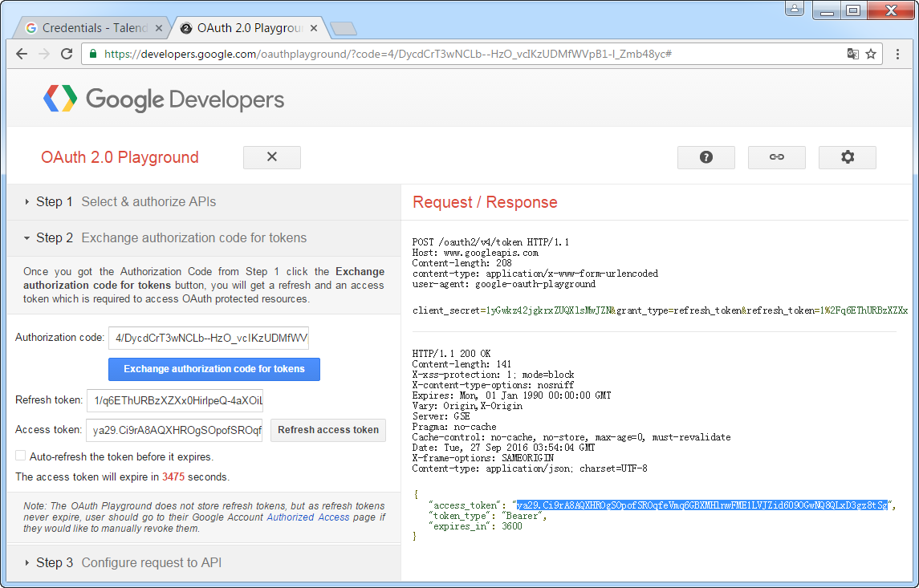
Task: Enable auto-refresh token checkbox
Action: (21, 456)
